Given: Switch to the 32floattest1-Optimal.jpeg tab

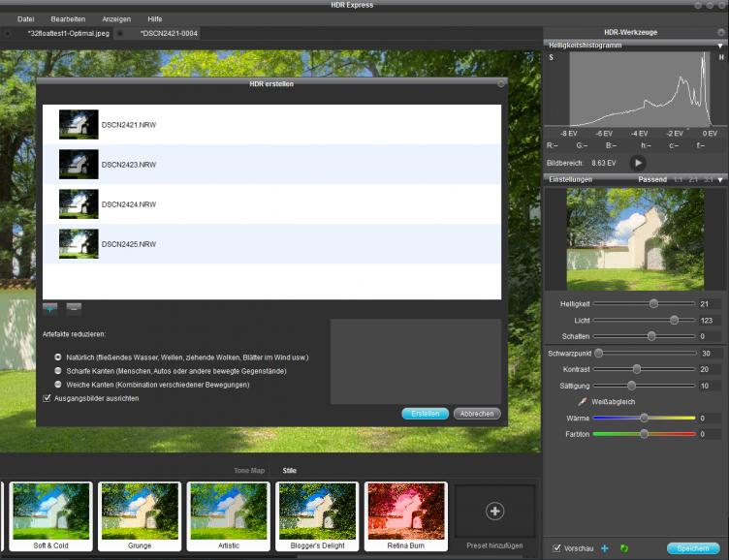Looking at the screenshot, I should pyautogui.click(x=68, y=34).
